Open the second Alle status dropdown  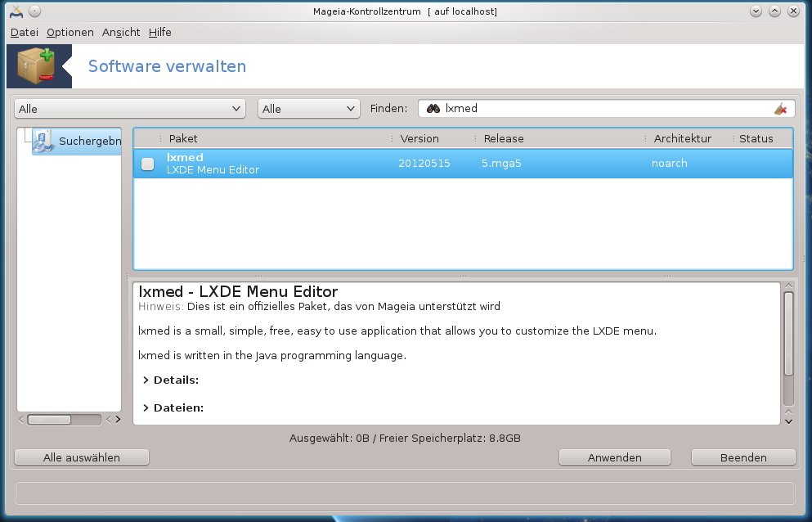[308, 109]
